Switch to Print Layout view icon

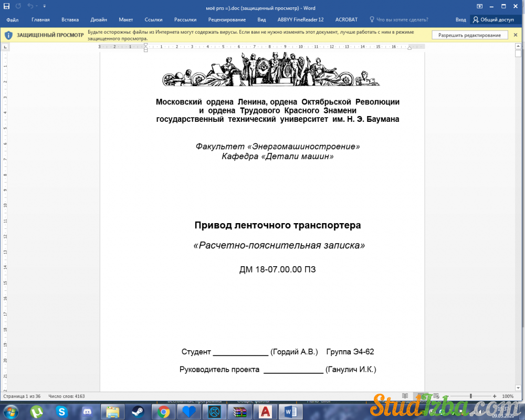click(x=421, y=396)
